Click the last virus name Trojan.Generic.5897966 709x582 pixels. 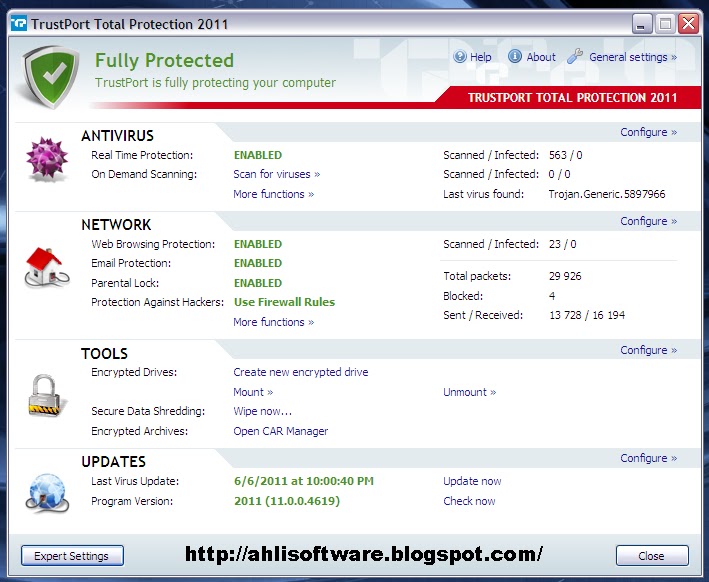(x=607, y=194)
